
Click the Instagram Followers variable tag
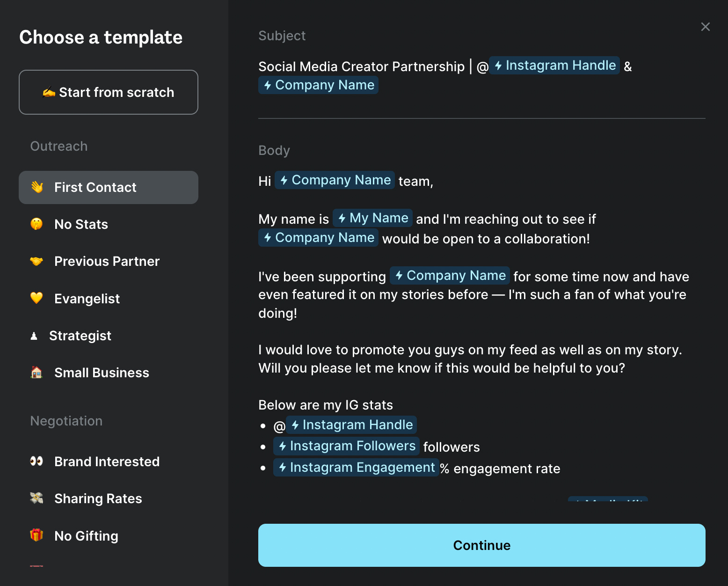[347, 446]
